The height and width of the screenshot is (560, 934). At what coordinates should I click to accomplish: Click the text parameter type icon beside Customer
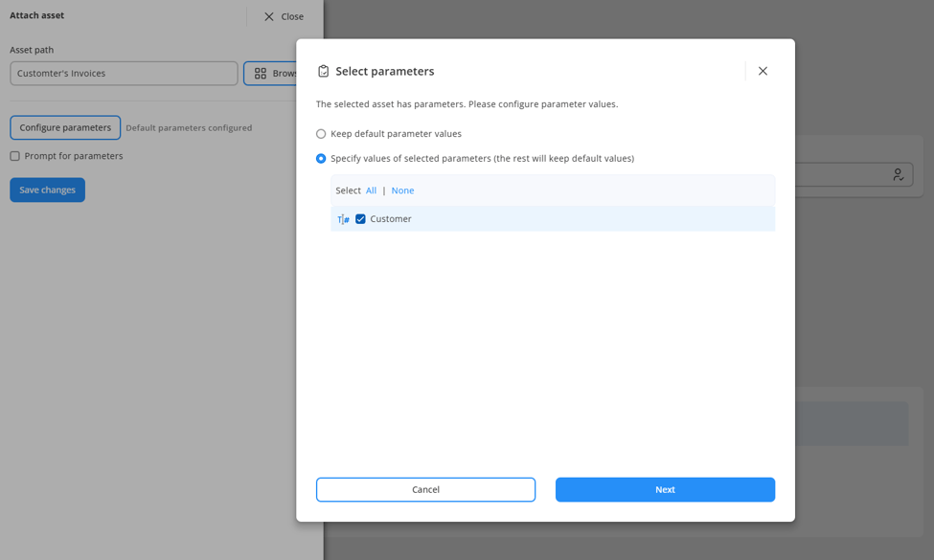tap(343, 219)
